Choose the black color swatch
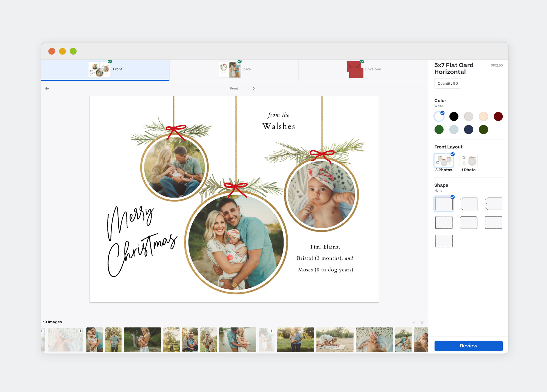This screenshot has width=547, height=392. pyautogui.click(x=454, y=116)
